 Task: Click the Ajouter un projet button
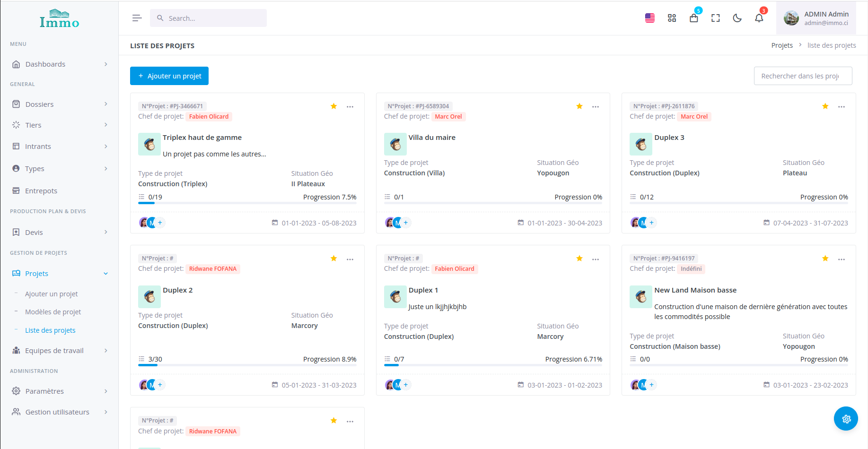169,76
